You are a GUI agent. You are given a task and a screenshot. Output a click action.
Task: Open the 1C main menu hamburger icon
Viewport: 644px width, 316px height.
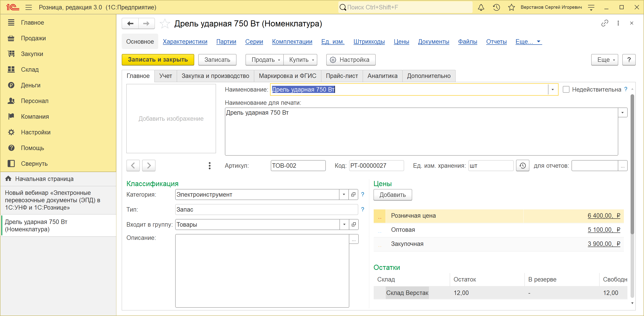pos(29,7)
